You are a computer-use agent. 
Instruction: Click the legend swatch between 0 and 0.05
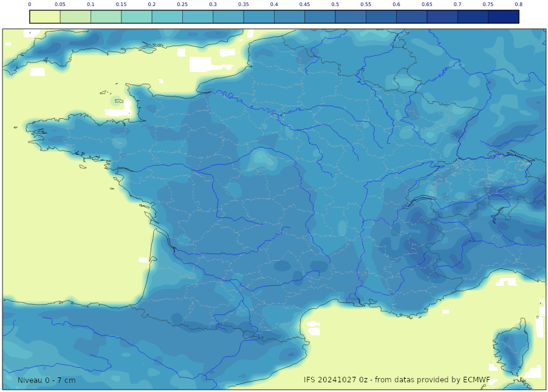45,16
